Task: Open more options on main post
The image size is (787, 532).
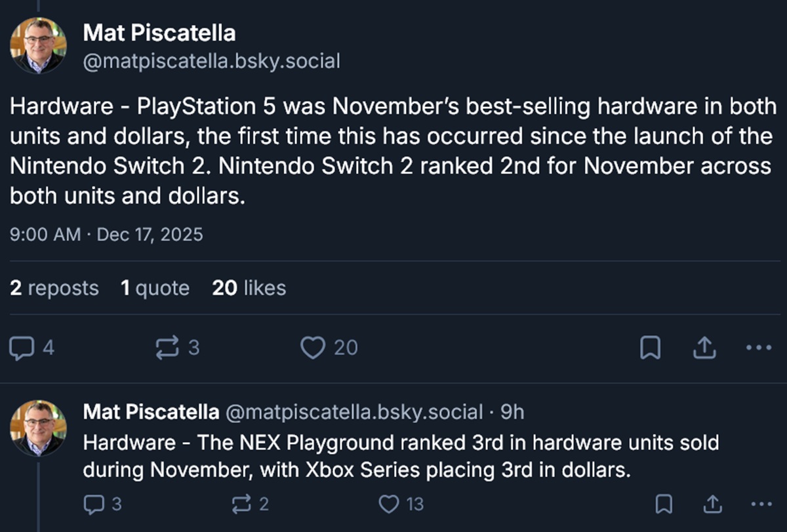Action: (759, 348)
